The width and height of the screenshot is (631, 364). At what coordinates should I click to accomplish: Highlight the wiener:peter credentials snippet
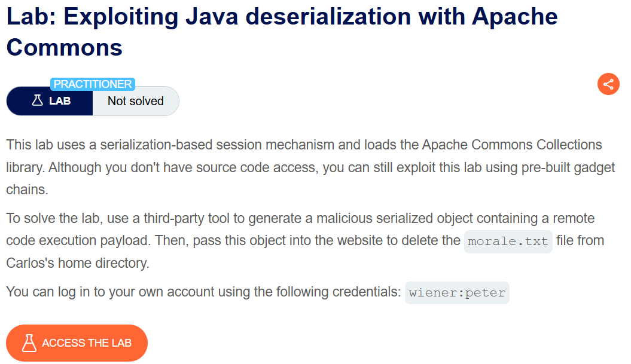(x=457, y=293)
